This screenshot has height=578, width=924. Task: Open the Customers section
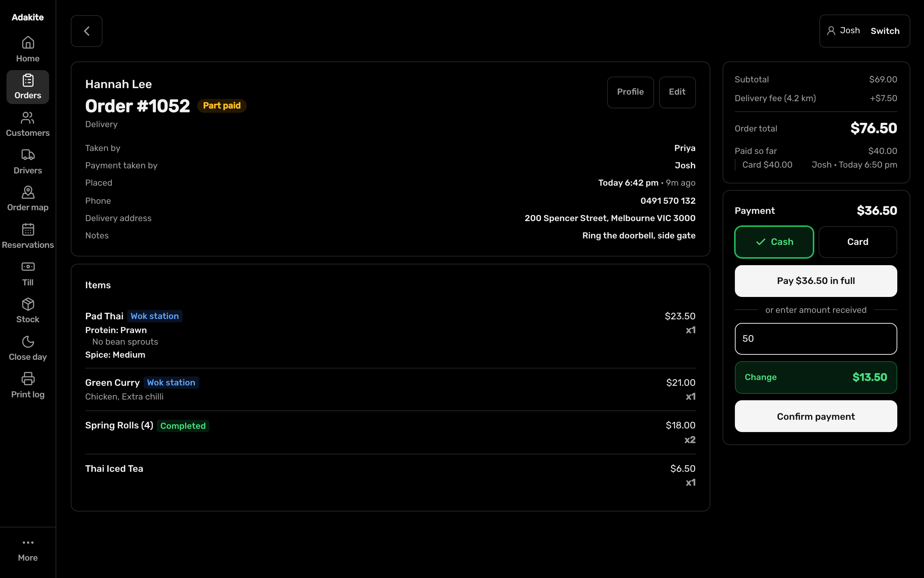[28, 124]
